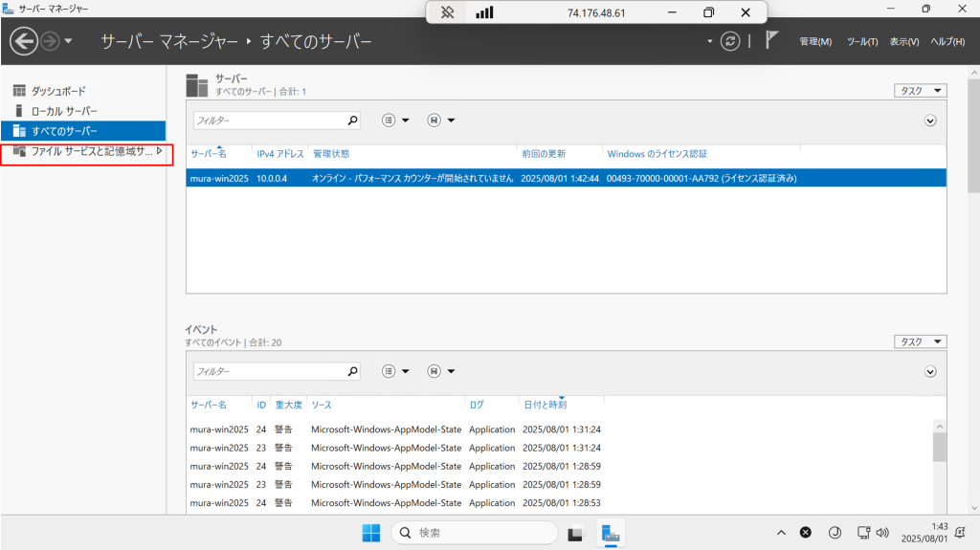This screenshot has width=980, height=550.
Task: Open the dropdown arrow left of refresh
Action: click(x=710, y=41)
